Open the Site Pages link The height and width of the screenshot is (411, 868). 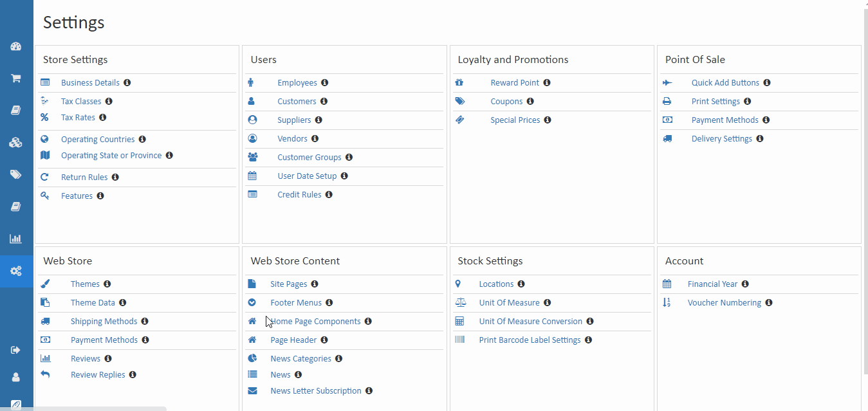289,284
